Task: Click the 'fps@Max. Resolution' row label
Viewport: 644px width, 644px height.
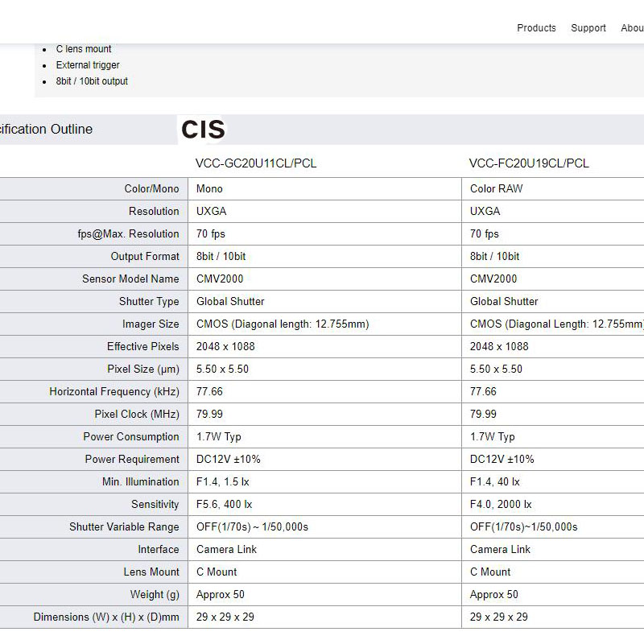Action: [x=128, y=233]
